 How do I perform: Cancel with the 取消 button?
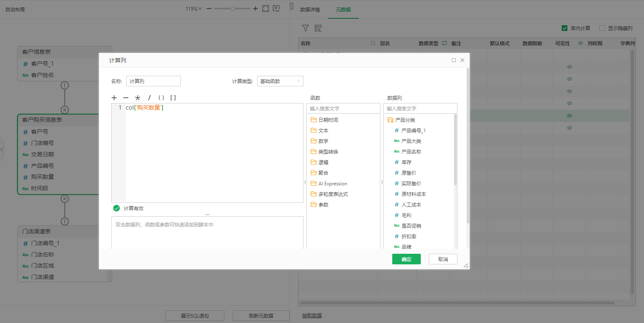point(443,259)
